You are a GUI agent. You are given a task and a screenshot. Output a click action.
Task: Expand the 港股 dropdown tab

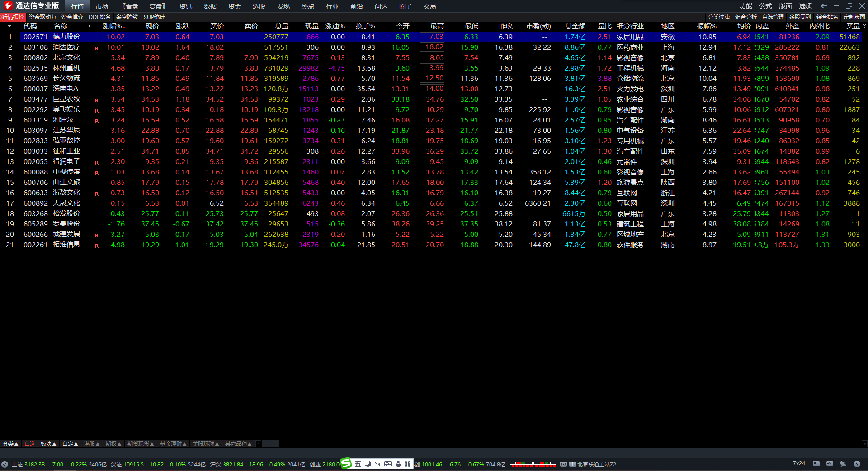[92, 444]
